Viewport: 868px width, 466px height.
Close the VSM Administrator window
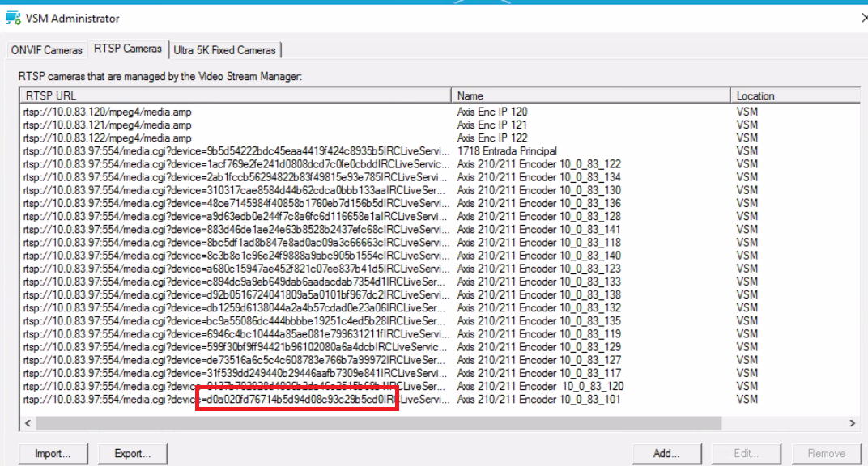864,19
